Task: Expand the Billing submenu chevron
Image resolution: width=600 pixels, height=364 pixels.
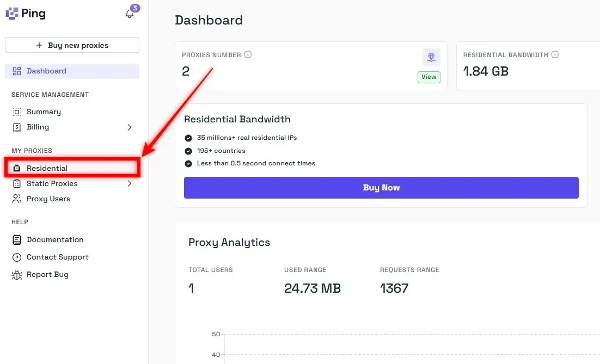Action: click(x=130, y=127)
